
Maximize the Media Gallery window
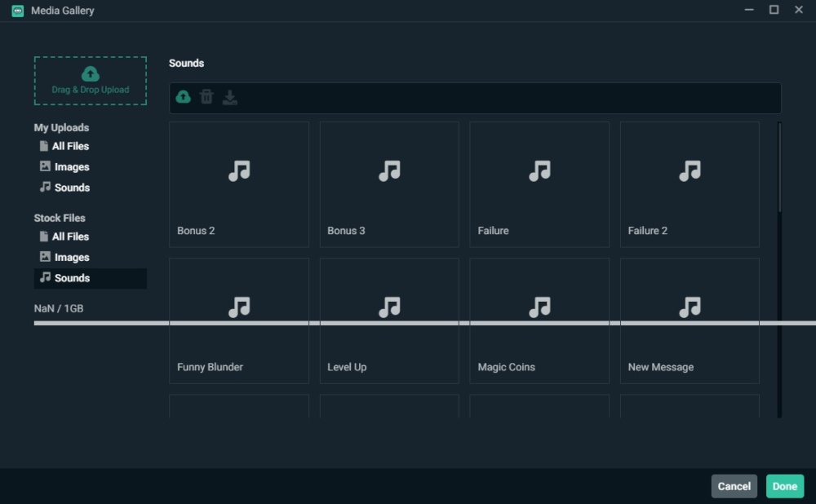pyautogui.click(x=774, y=10)
